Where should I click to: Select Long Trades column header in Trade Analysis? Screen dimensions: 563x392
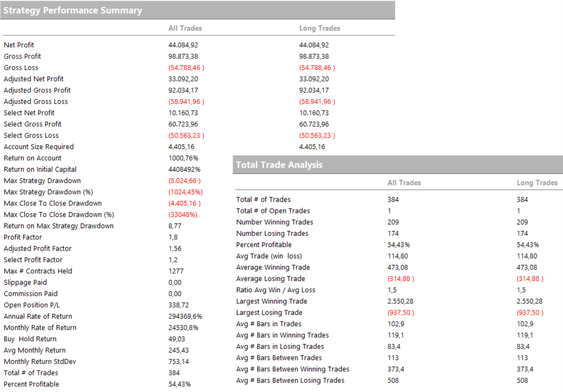coord(537,183)
